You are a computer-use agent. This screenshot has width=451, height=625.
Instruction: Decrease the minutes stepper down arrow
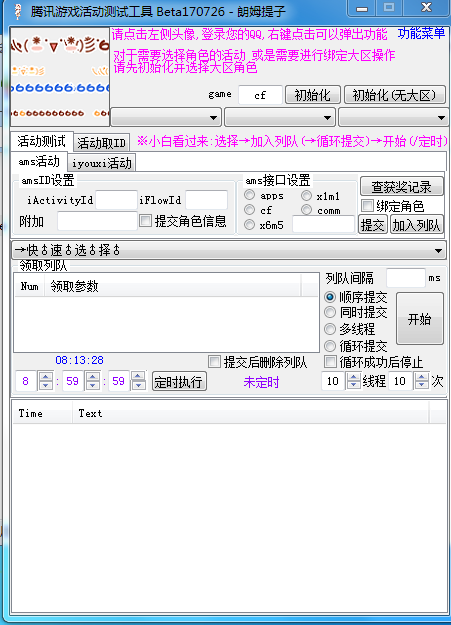[x=93, y=385]
